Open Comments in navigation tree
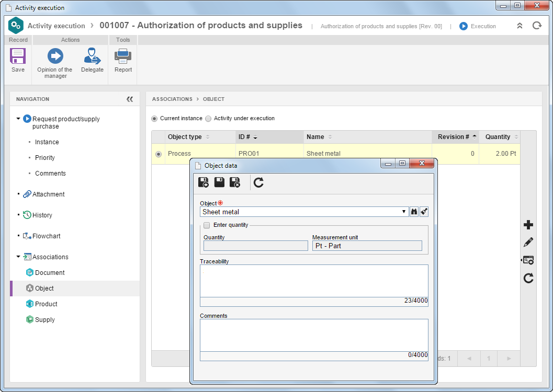The image size is (553, 392). (x=50, y=174)
